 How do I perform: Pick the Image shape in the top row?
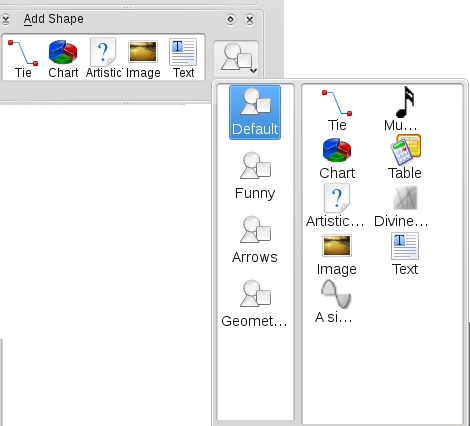[143, 59]
